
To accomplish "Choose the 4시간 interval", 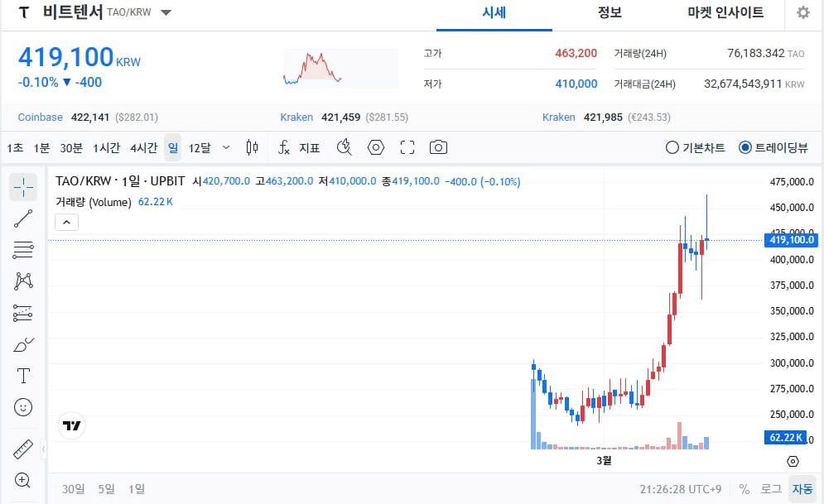I will pyautogui.click(x=143, y=147).
